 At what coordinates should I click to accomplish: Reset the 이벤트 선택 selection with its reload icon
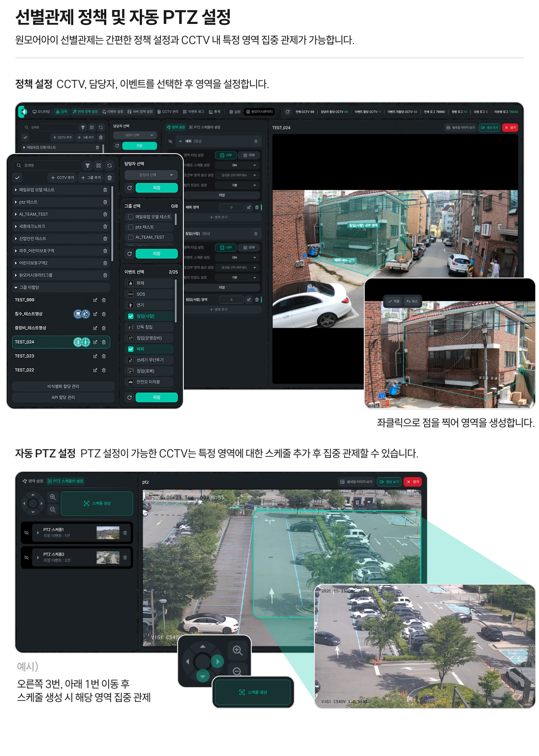(129, 398)
